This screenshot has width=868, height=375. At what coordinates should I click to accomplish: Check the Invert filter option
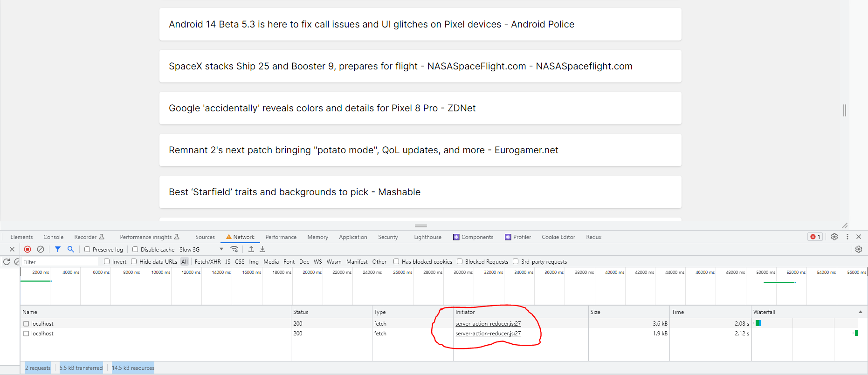coord(107,261)
